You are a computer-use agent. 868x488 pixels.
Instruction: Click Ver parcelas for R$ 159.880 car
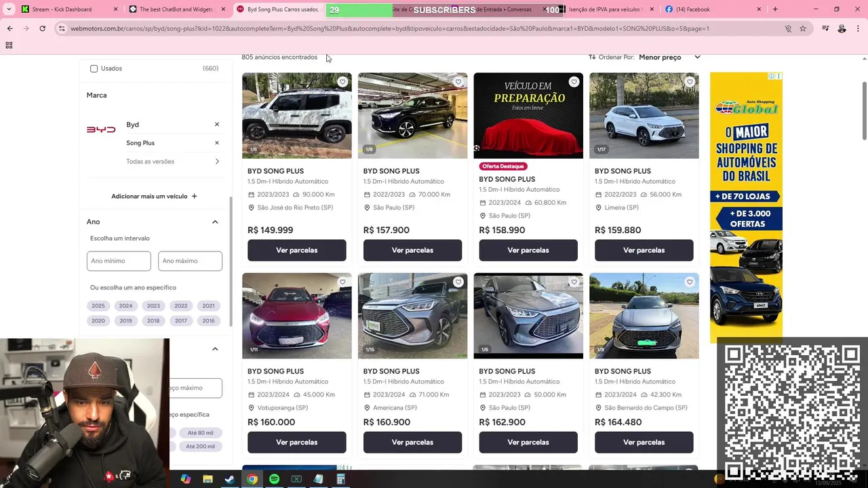pyautogui.click(x=644, y=250)
